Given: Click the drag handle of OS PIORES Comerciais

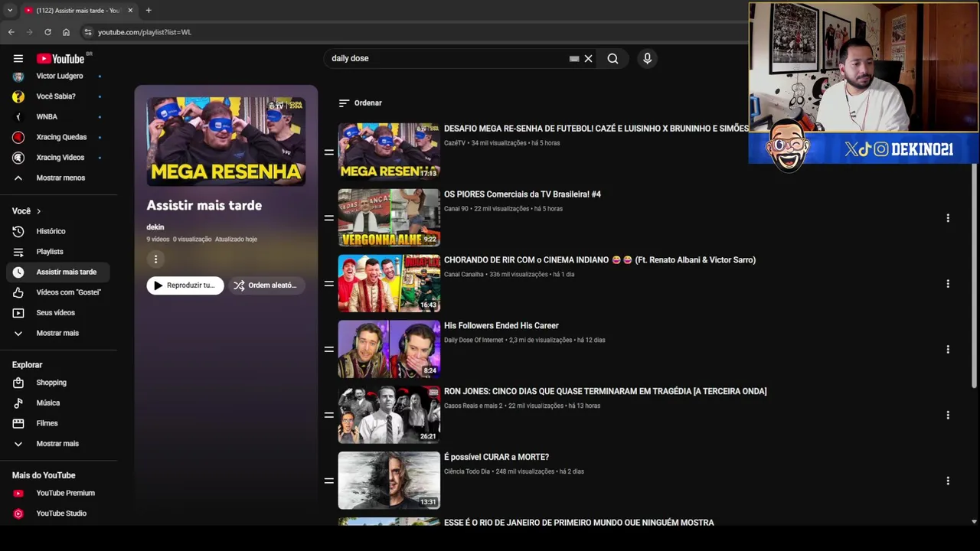Looking at the screenshot, I should 328,218.
